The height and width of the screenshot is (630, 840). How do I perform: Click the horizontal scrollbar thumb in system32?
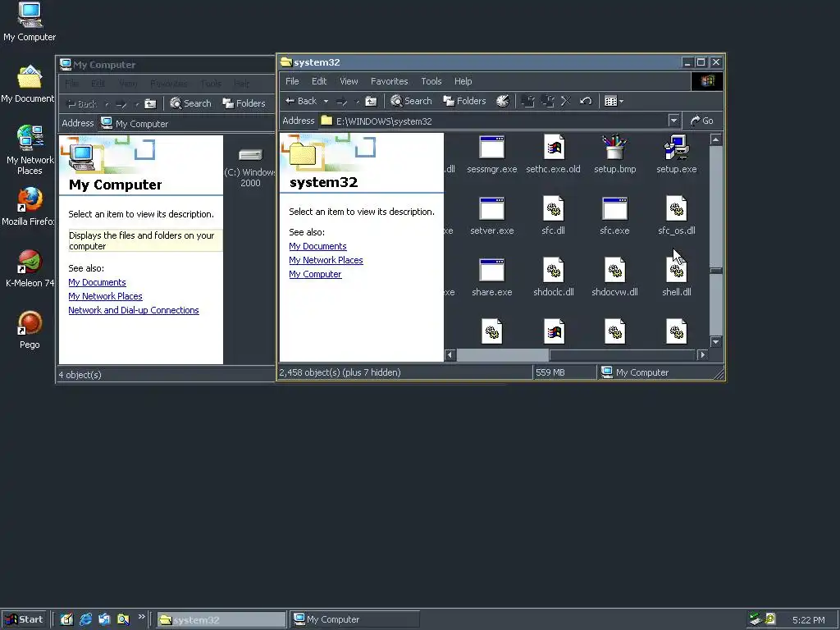(x=502, y=354)
